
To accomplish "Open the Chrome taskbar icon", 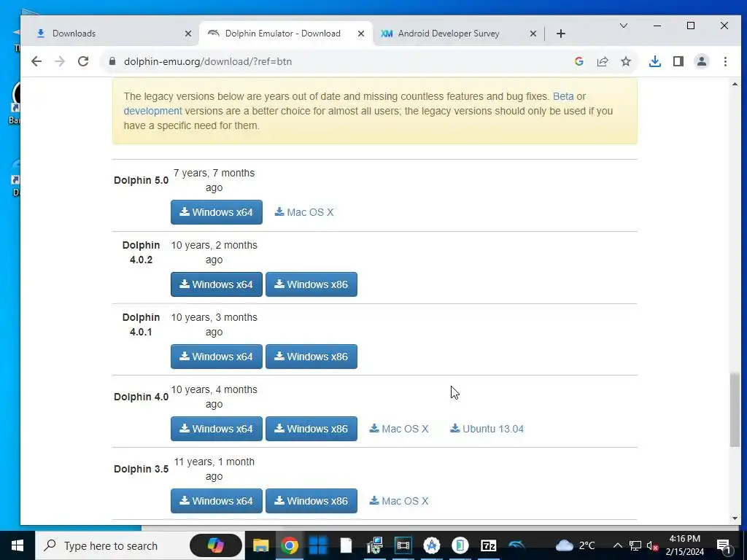I will pyautogui.click(x=289, y=545).
